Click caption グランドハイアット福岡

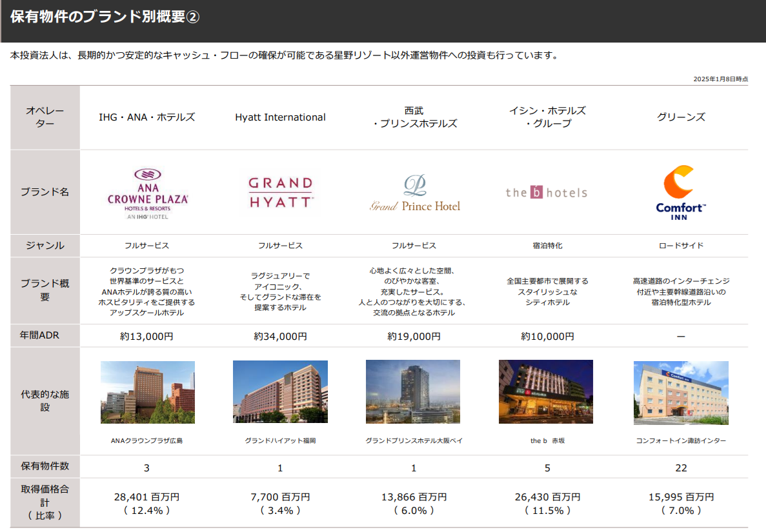281,440
